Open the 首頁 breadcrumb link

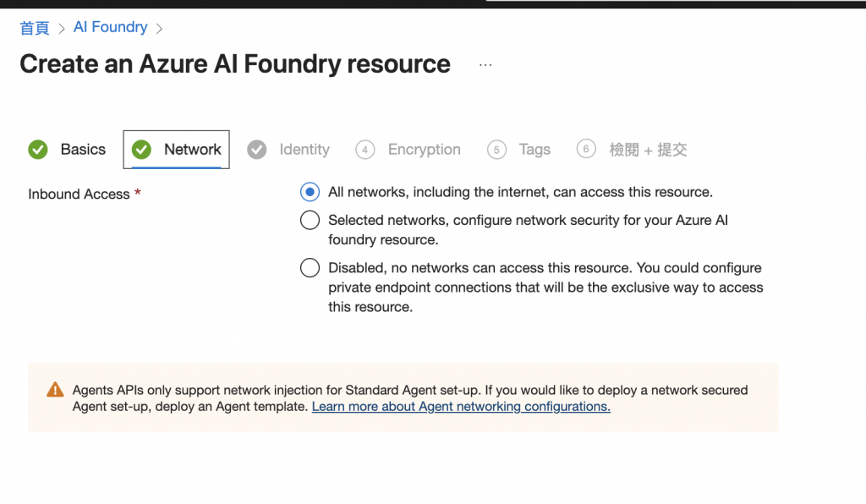(x=35, y=28)
